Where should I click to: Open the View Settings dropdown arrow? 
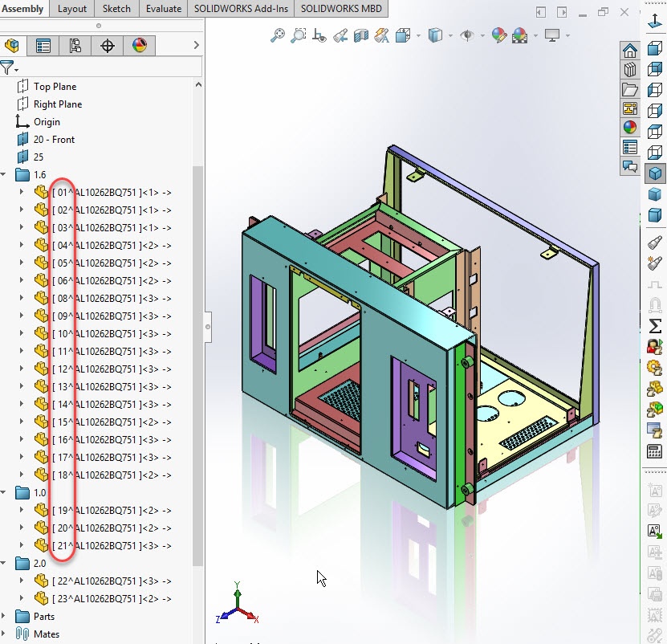pos(568,36)
